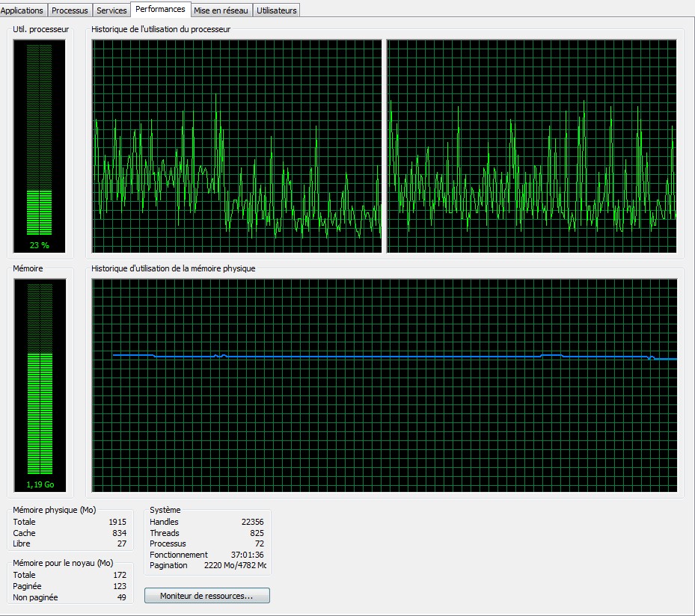Click the Historique de l'utilisation du processeur label
The width and height of the screenshot is (695, 616).
click(x=161, y=29)
